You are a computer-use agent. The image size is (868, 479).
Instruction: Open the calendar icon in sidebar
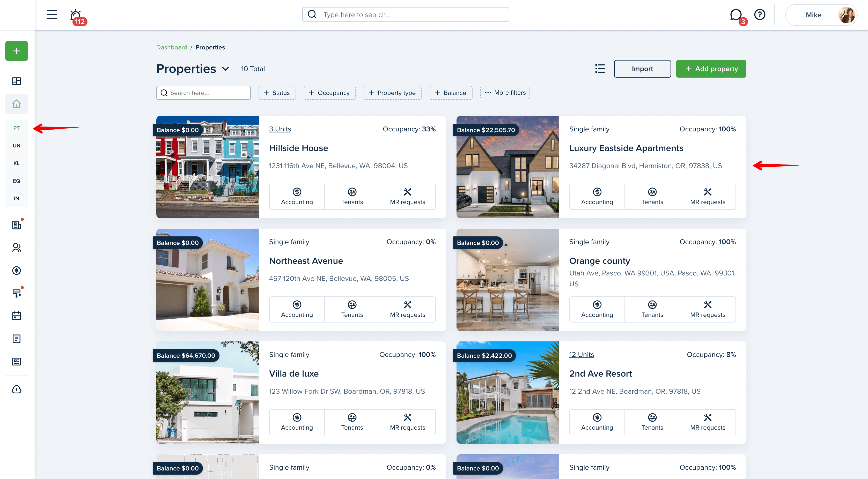coord(17,316)
